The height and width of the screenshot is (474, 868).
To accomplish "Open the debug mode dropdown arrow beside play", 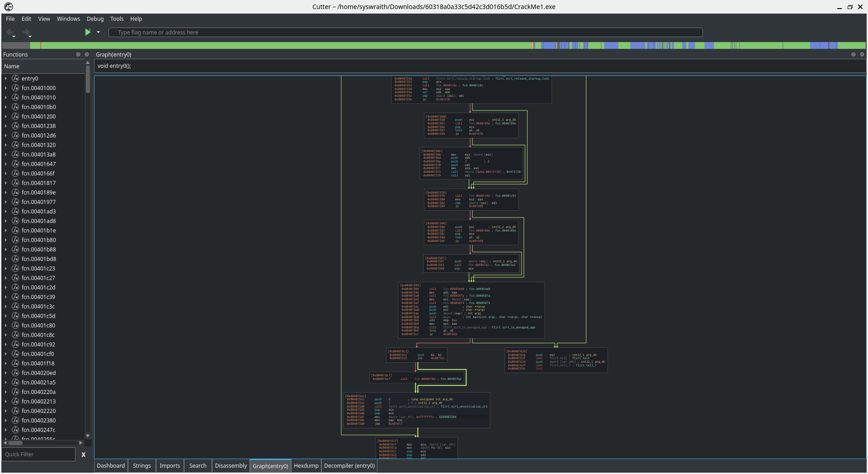I will pyautogui.click(x=98, y=32).
